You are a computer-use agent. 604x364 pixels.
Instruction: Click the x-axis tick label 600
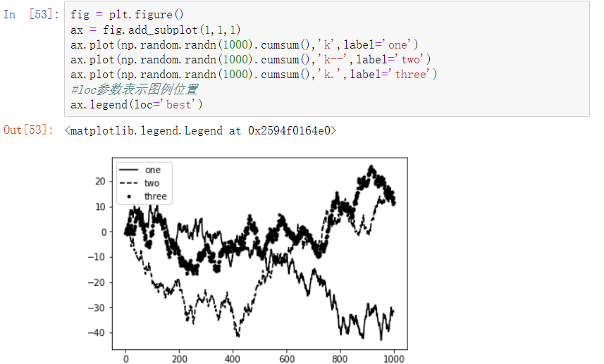point(287,358)
